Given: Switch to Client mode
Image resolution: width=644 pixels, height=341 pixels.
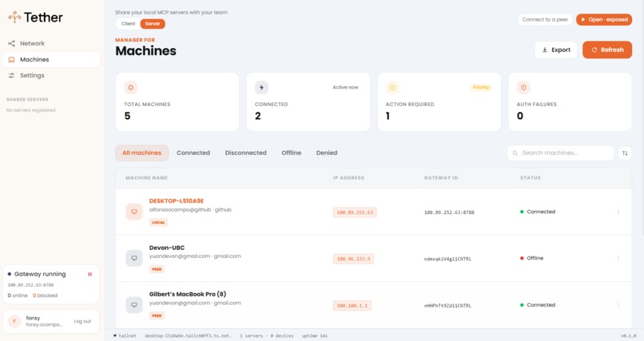Looking at the screenshot, I should pos(128,24).
